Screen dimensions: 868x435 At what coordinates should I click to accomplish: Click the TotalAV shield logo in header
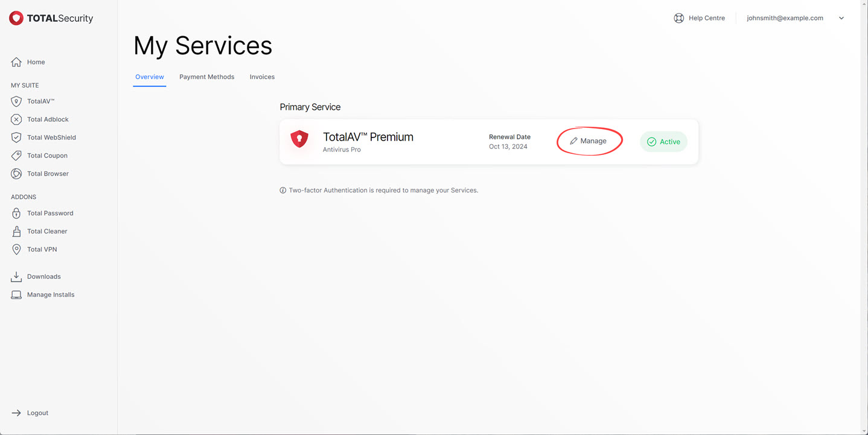pyautogui.click(x=16, y=17)
